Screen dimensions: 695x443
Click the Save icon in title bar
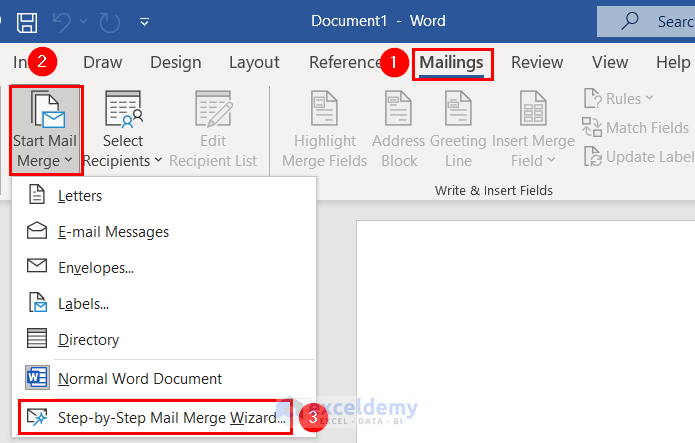pos(27,22)
